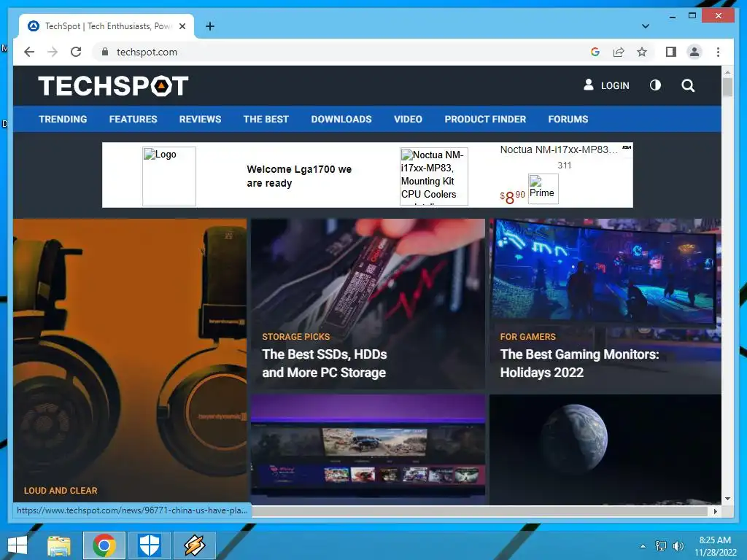The image size is (747, 560).
Task: Click the vertical scrollbar up arrow
Action: [727, 72]
